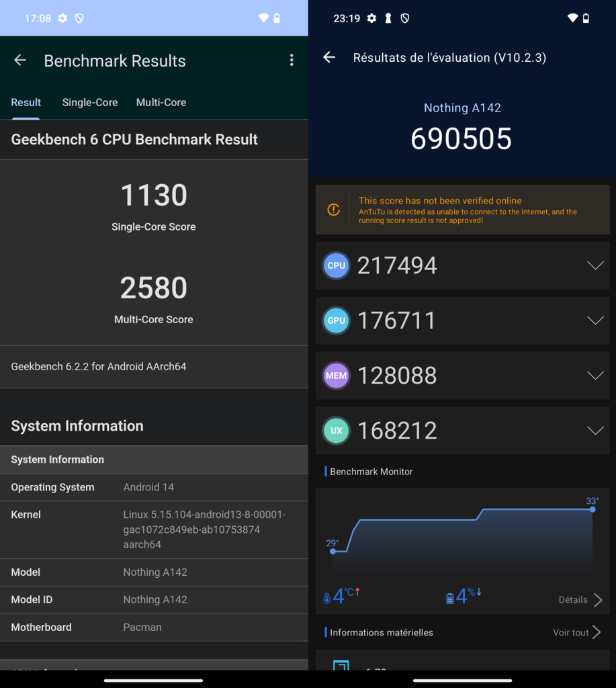The height and width of the screenshot is (688, 616).
Task: Tap shield icon in Geekbench status bar
Action: (79, 18)
